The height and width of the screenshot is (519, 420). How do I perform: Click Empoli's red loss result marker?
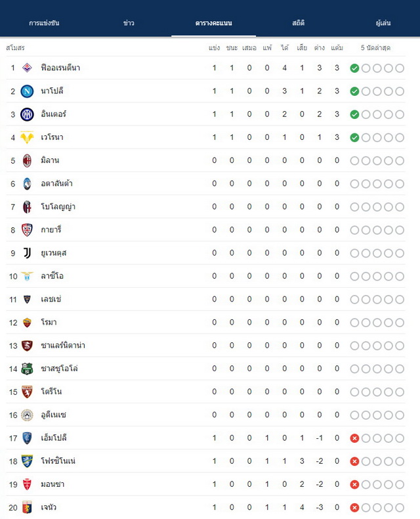(x=354, y=438)
